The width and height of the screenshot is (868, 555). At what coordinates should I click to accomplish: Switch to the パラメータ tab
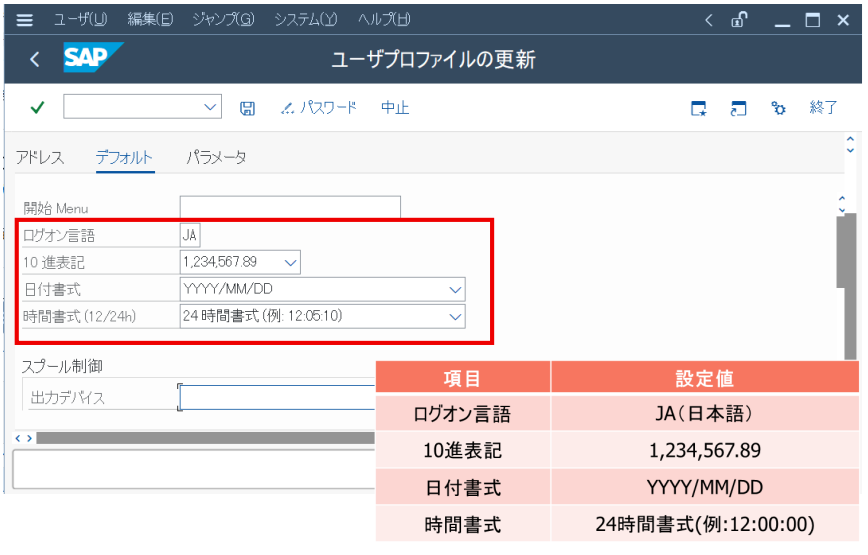(216, 158)
